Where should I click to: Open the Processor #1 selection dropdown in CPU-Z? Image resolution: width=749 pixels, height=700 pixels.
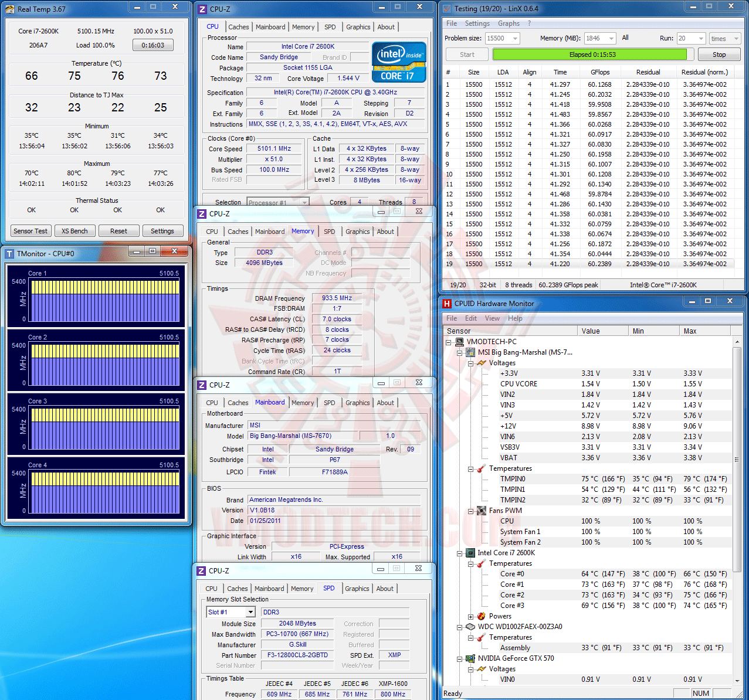(x=304, y=202)
